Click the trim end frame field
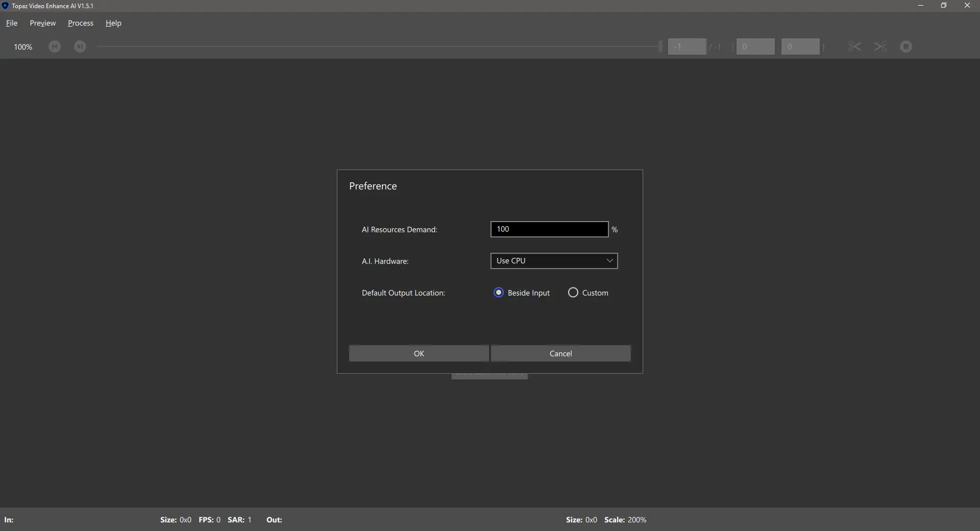The height and width of the screenshot is (531, 980). (800, 46)
